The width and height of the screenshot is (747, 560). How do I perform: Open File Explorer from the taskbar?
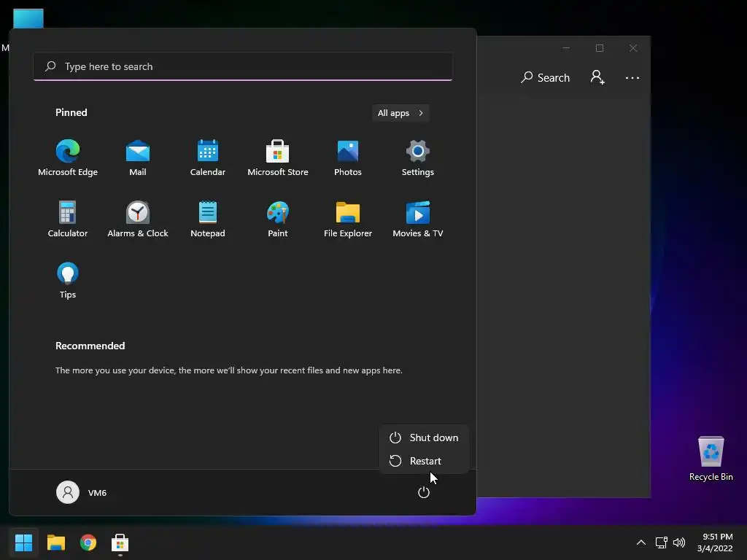[55, 542]
